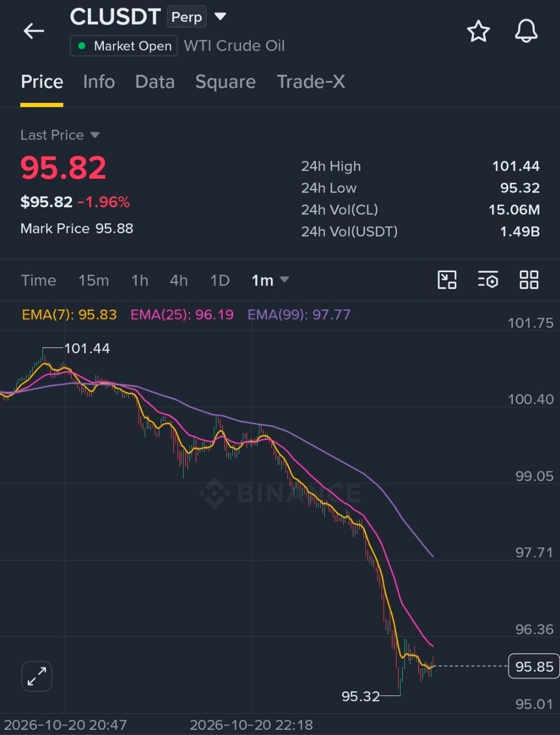Open price alert bell icon
The height and width of the screenshot is (735, 560).
(526, 31)
